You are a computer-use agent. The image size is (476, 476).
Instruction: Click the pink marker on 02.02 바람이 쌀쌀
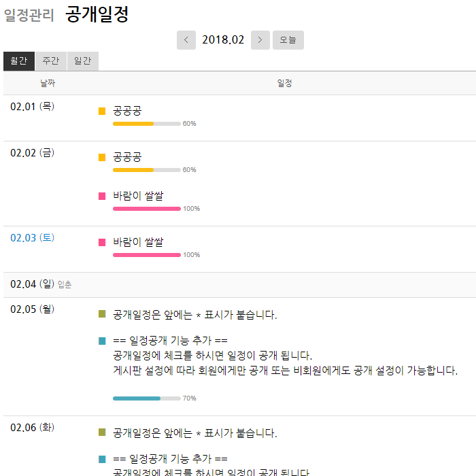point(102,197)
